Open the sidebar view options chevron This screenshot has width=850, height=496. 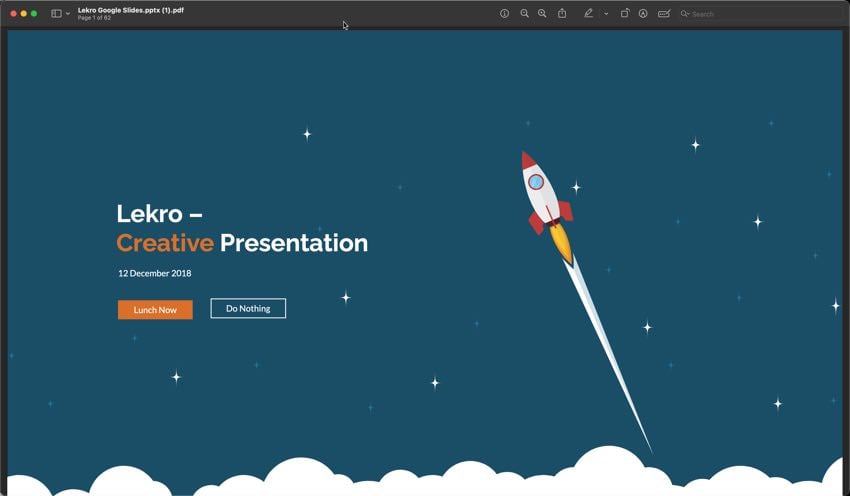coord(68,14)
